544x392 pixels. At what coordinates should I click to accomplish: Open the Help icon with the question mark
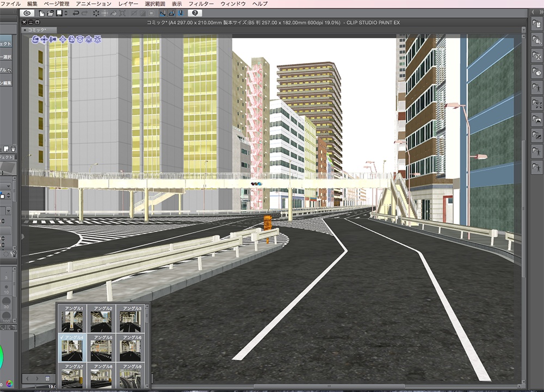(x=194, y=14)
